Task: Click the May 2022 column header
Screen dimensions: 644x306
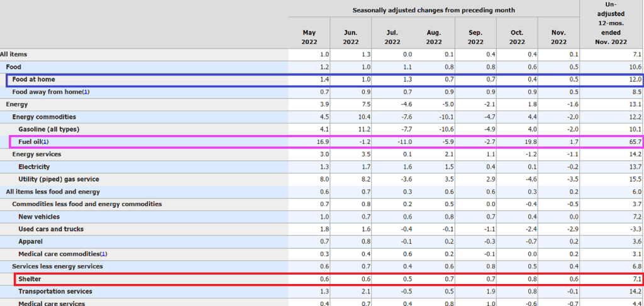Action: (x=309, y=37)
